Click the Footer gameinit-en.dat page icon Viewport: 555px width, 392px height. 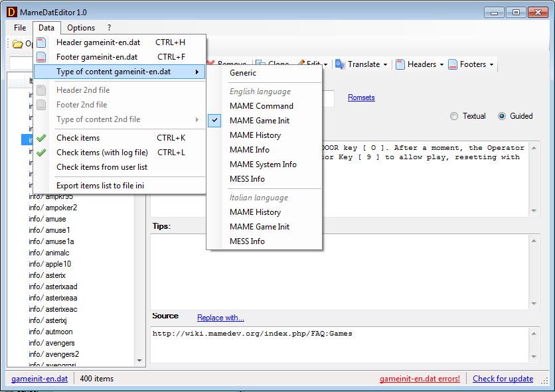42,57
